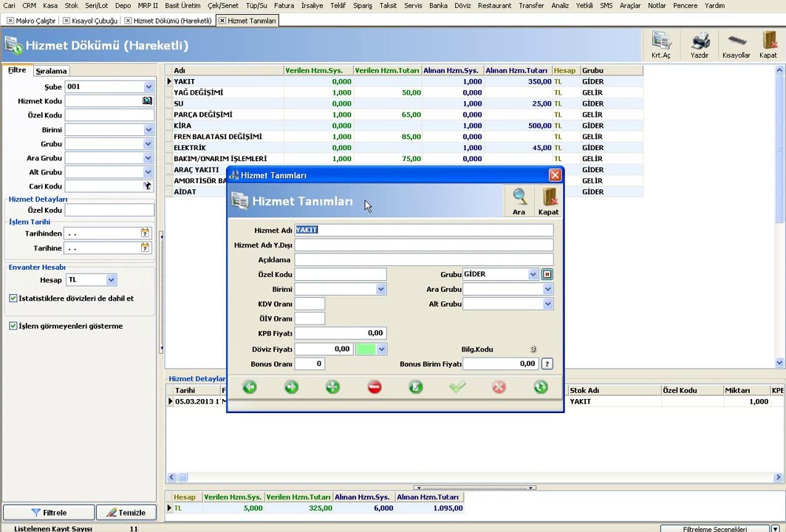Open the Cari menu

pyautogui.click(x=9, y=5)
